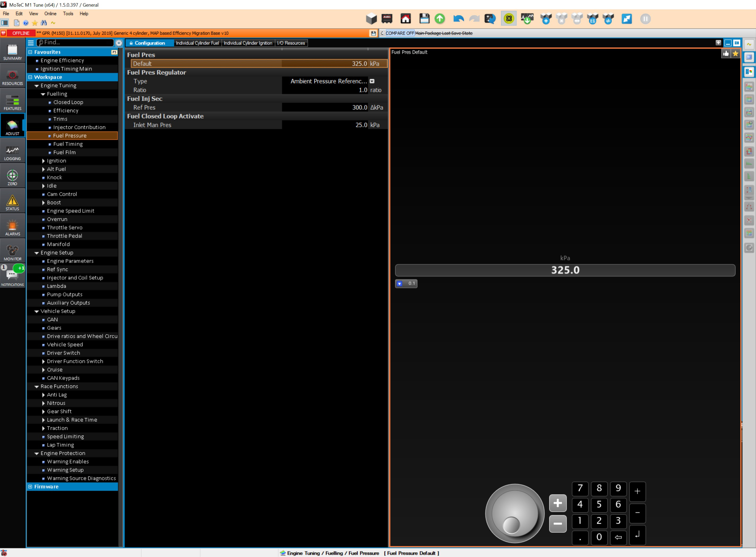Image resolution: width=756 pixels, height=557 pixels.
Task: Click the green upload arrow icon
Action: pyautogui.click(x=440, y=19)
